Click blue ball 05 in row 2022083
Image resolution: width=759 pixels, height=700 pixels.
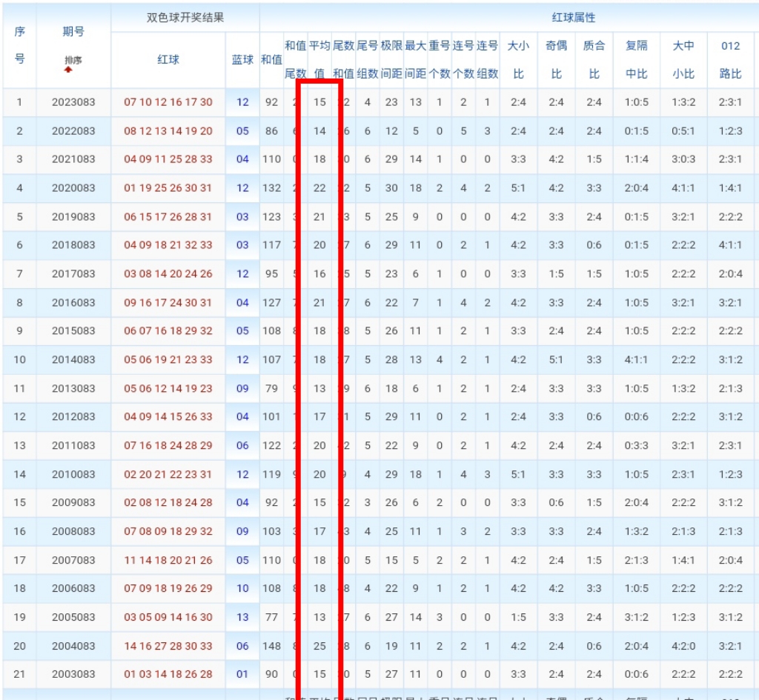pyautogui.click(x=242, y=131)
